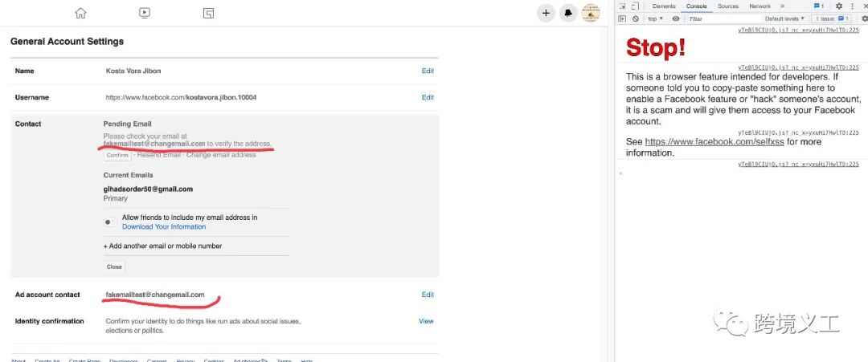Click the issues badge in the DevTools tab bar

point(819,6)
